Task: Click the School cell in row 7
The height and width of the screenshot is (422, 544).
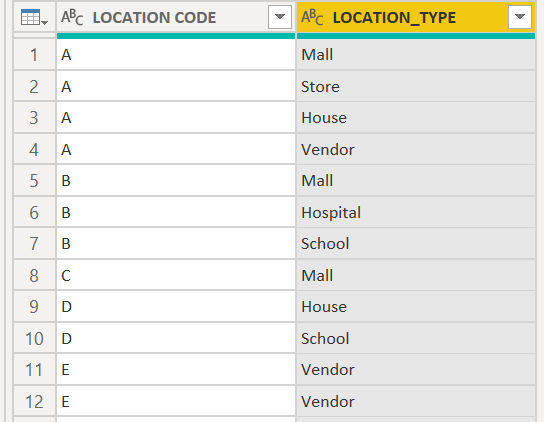Action: coord(416,244)
